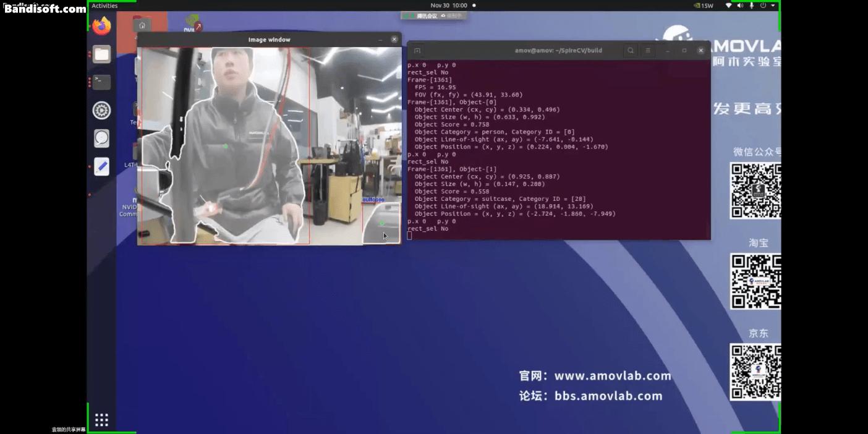Image resolution: width=868 pixels, height=434 pixels.
Task: Open the Files manager from the dock
Action: click(101, 54)
